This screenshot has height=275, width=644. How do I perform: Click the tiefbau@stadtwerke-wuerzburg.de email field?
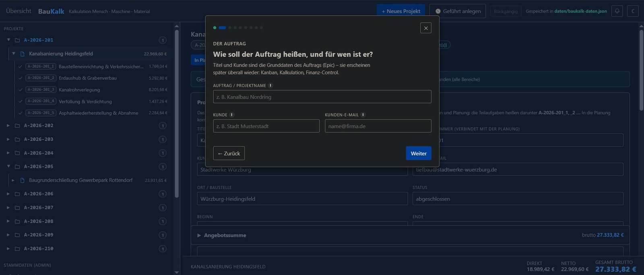518,169
